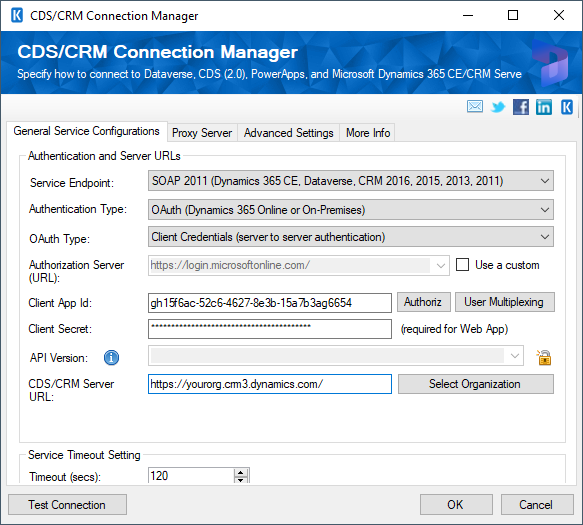Click the "OAuth Type:" label
This screenshot has height=525, width=583.
[x=59, y=239]
